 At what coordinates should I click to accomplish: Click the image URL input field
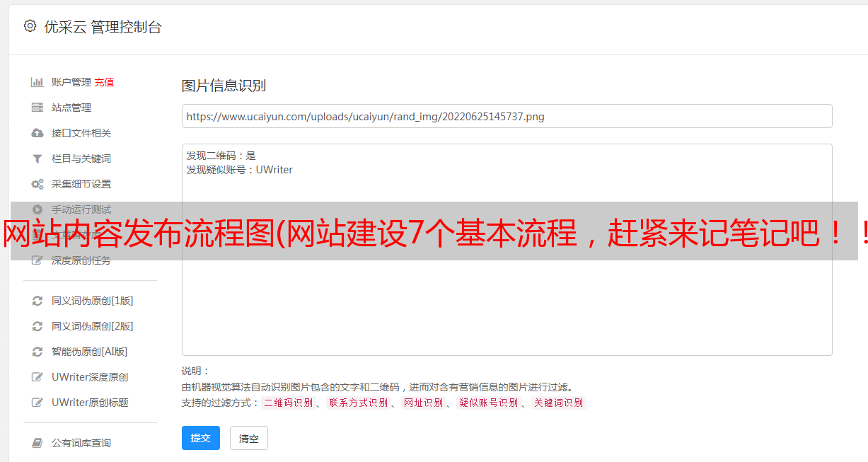507,116
